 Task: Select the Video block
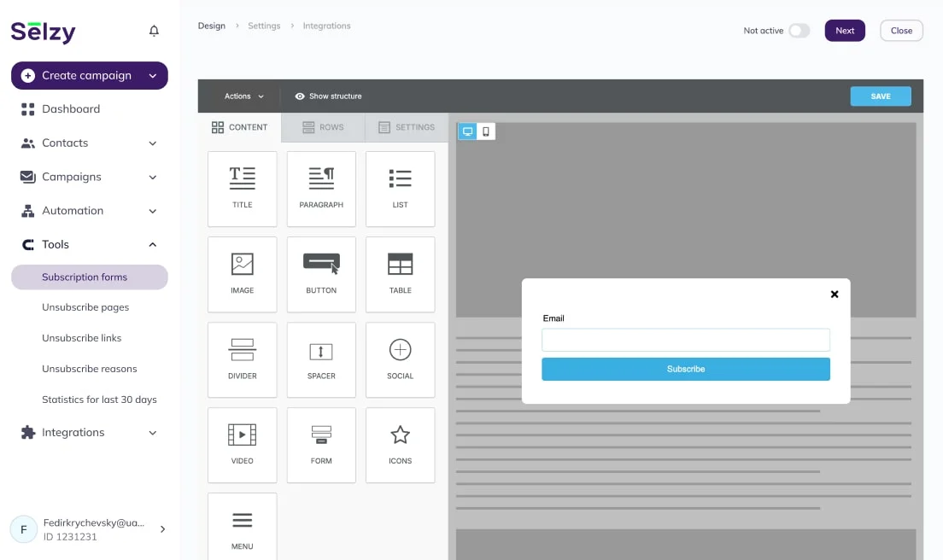[242, 445]
